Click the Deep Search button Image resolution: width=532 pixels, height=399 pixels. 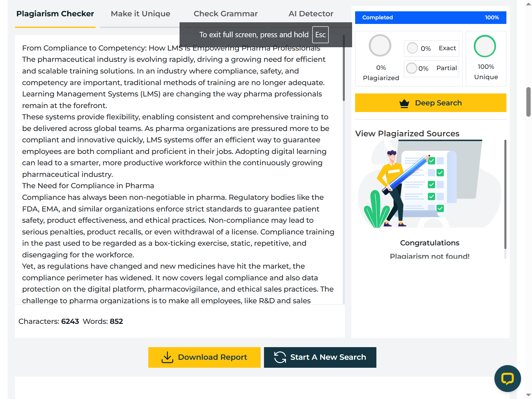pyautogui.click(x=431, y=103)
